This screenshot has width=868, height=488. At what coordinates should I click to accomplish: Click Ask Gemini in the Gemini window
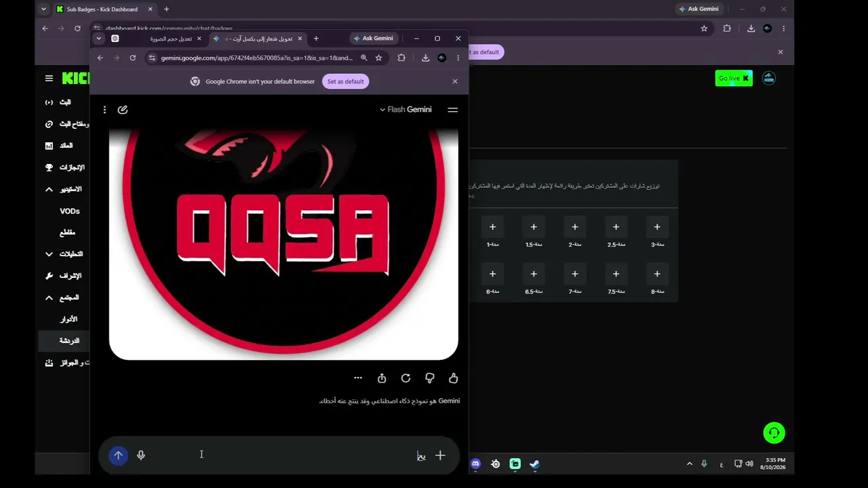pyautogui.click(x=373, y=39)
